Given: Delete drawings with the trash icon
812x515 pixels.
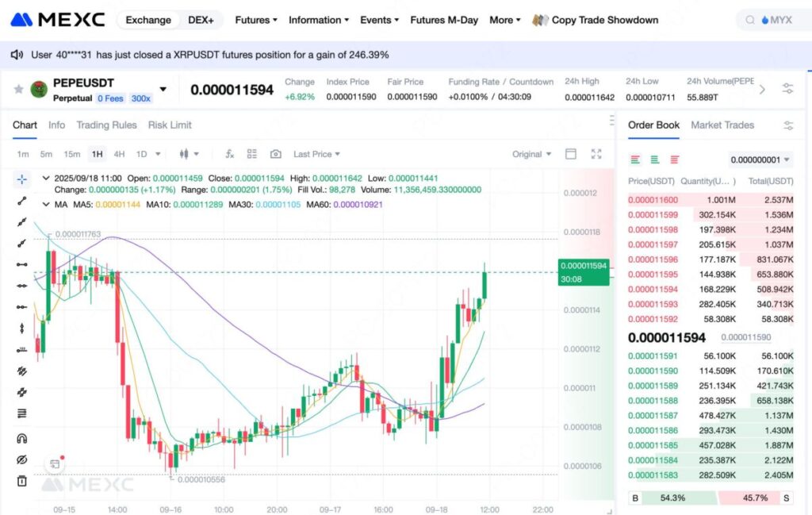Looking at the screenshot, I should (x=22, y=481).
